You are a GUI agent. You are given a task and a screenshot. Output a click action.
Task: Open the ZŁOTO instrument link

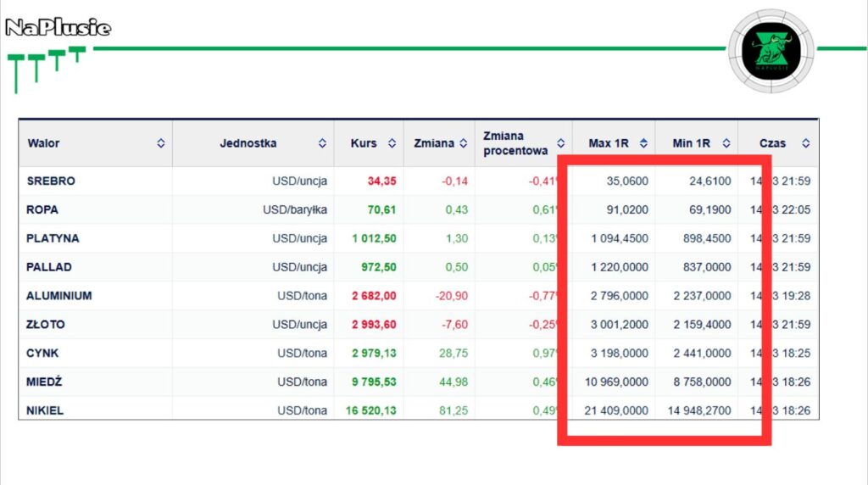(x=46, y=325)
